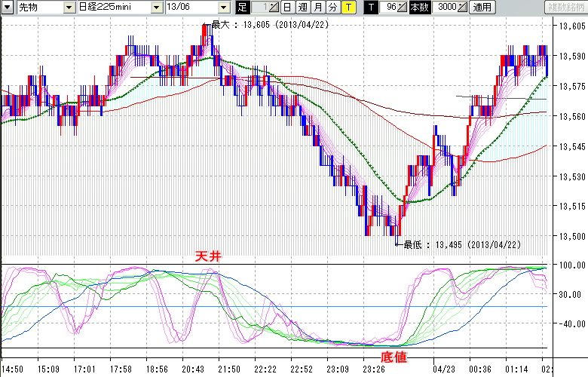Expand the 13/06 contract month dropdown
Screen dimensions: 588x377
pos(224,7)
